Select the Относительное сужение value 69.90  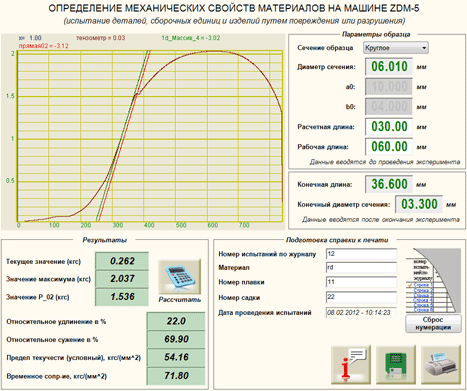click(176, 339)
